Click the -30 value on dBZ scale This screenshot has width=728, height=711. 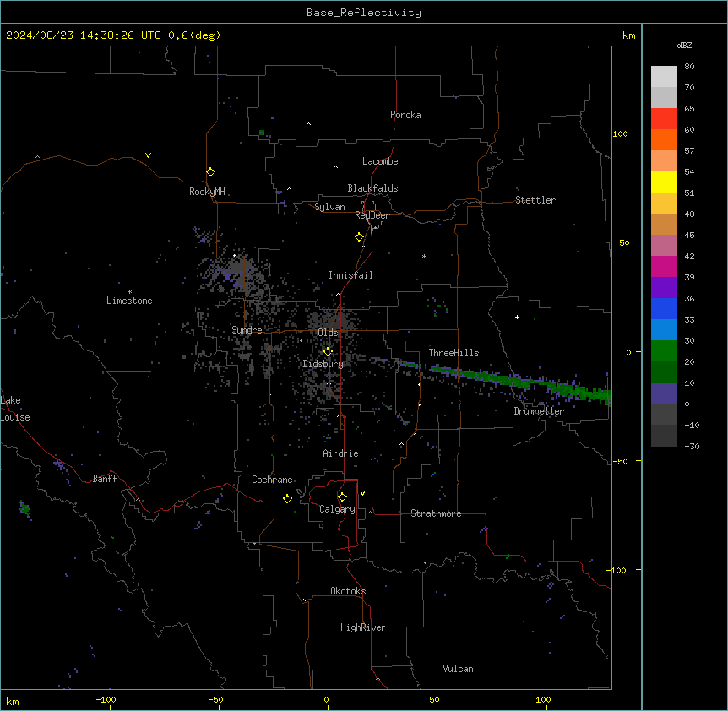[x=692, y=446]
